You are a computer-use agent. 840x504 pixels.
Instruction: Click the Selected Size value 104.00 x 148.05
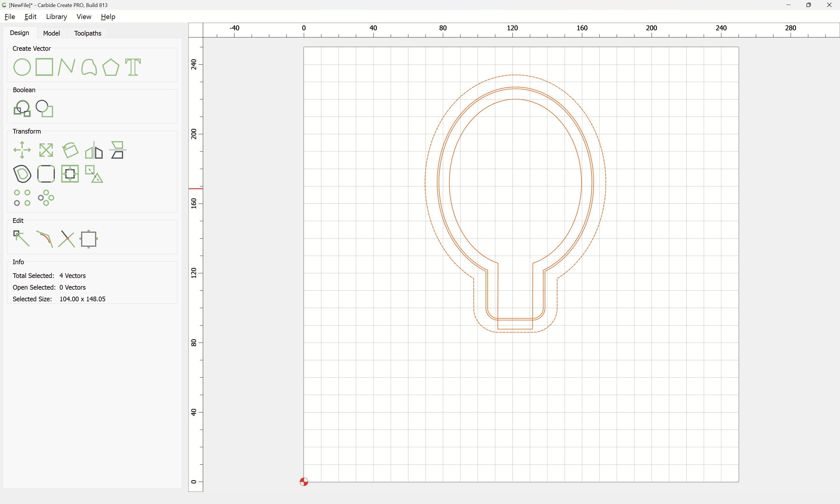click(83, 299)
